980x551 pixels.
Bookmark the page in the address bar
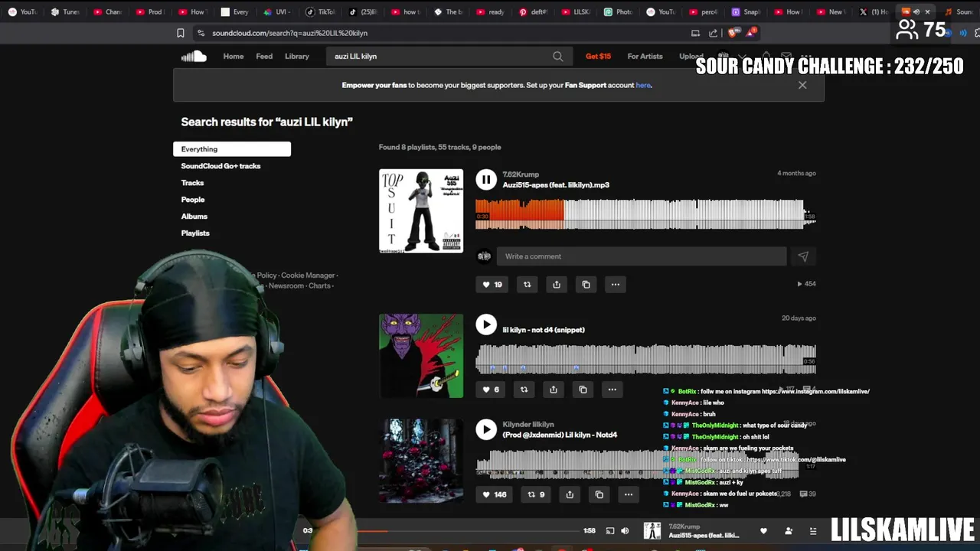click(x=181, y=33)
